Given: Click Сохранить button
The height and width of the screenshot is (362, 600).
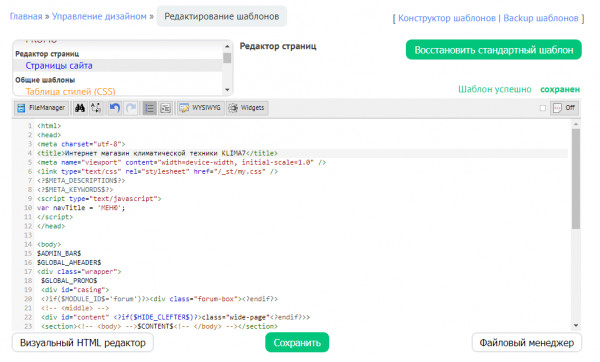Looking at the screenshot, I should 297,342.
